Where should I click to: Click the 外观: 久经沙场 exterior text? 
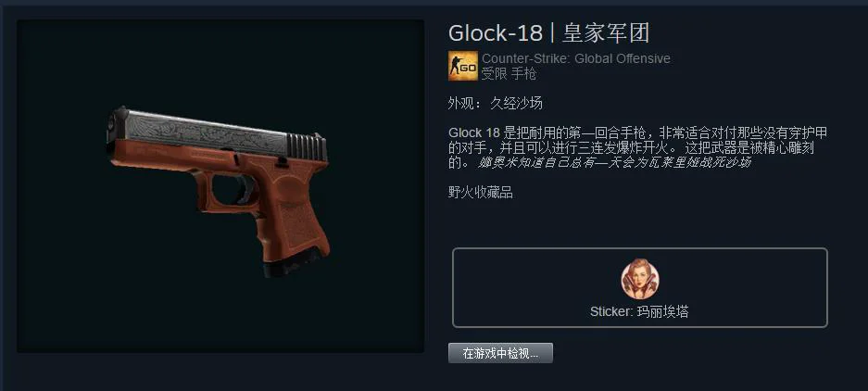pos(495,103)
